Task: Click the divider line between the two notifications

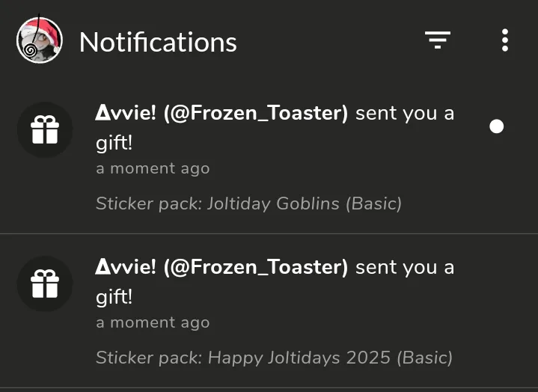Action: click(x=269, y=234)
